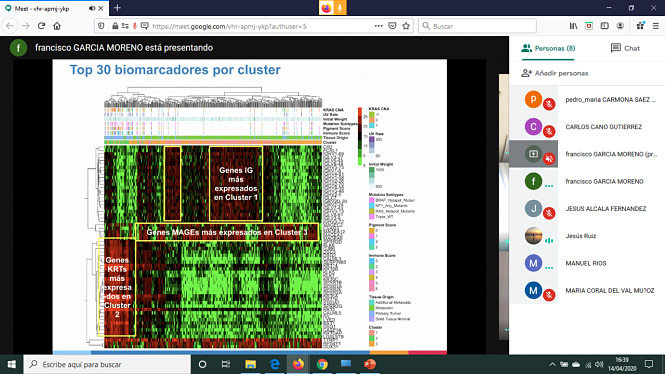Open page actions three-dot menu

378,26
